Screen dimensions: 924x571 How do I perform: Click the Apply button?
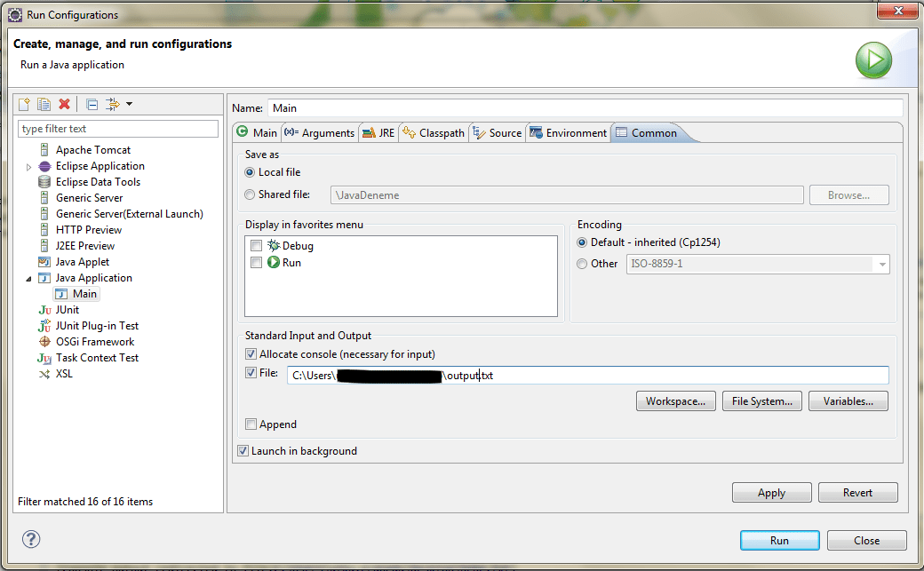(772, 493)
